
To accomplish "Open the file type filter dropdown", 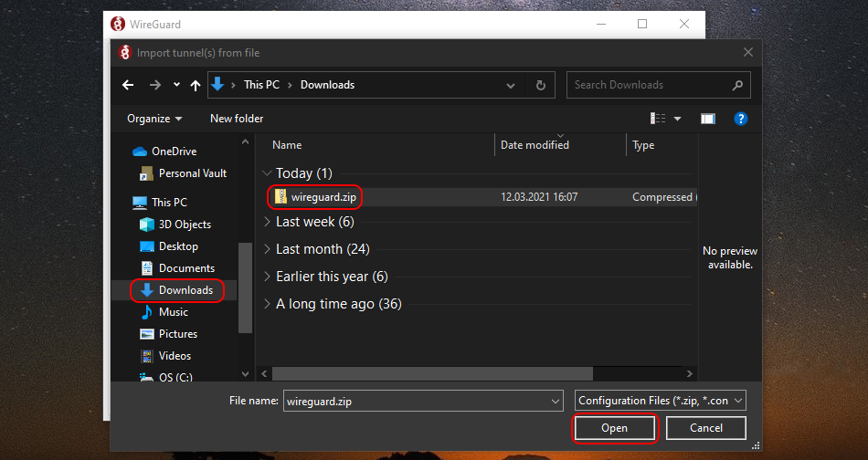I will coord(662,400).
